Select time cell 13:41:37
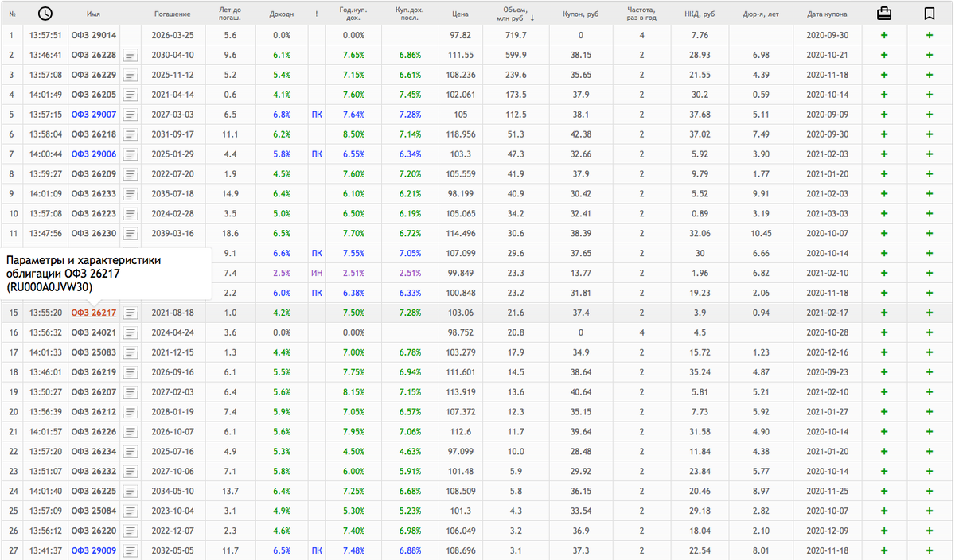 tap(45, 550)
